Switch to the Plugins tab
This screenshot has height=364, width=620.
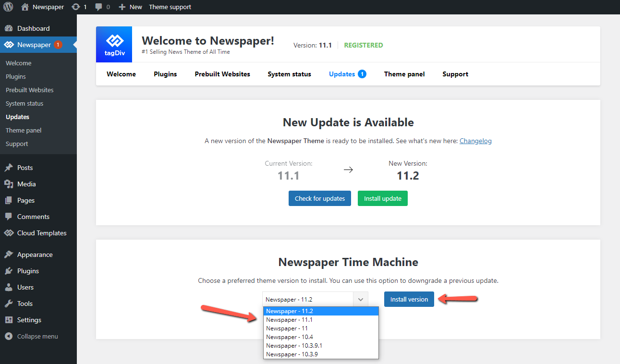tap(165, 74)
